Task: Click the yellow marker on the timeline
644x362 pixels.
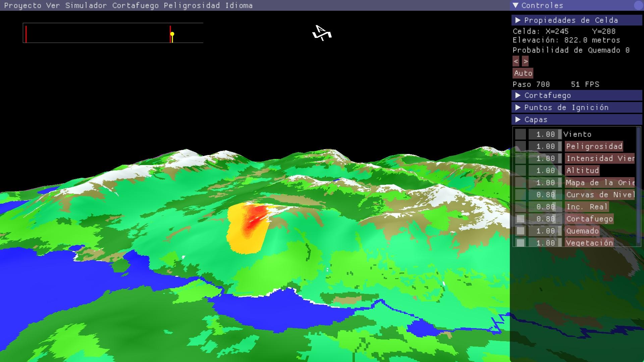Action: [x=172, y=34]
